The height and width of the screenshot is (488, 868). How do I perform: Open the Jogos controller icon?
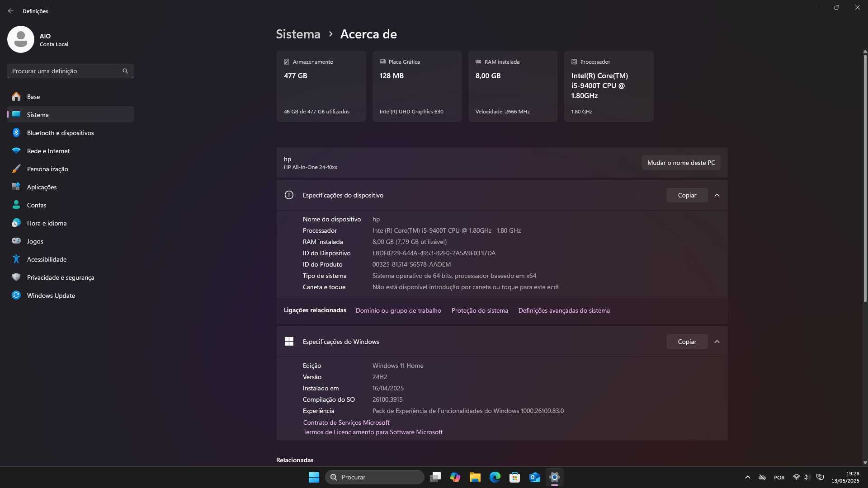tap(16, 241)
